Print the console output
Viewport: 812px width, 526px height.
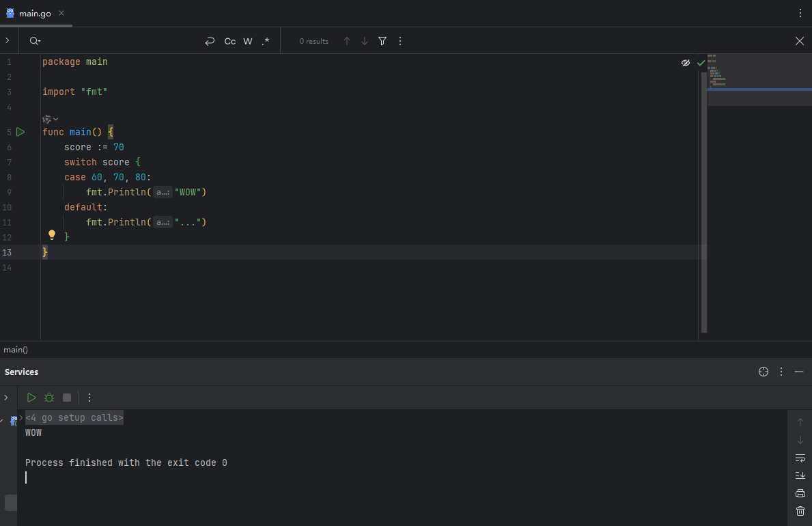coord(800,493)
